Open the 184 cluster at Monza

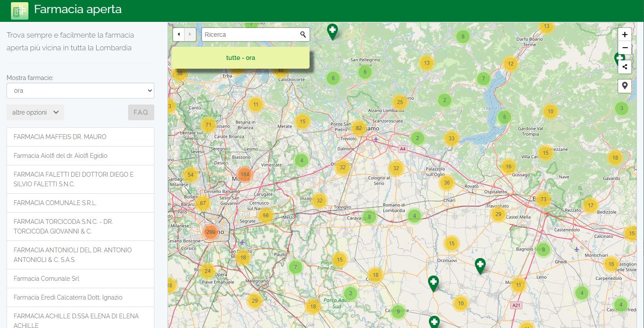click(245, 174)
